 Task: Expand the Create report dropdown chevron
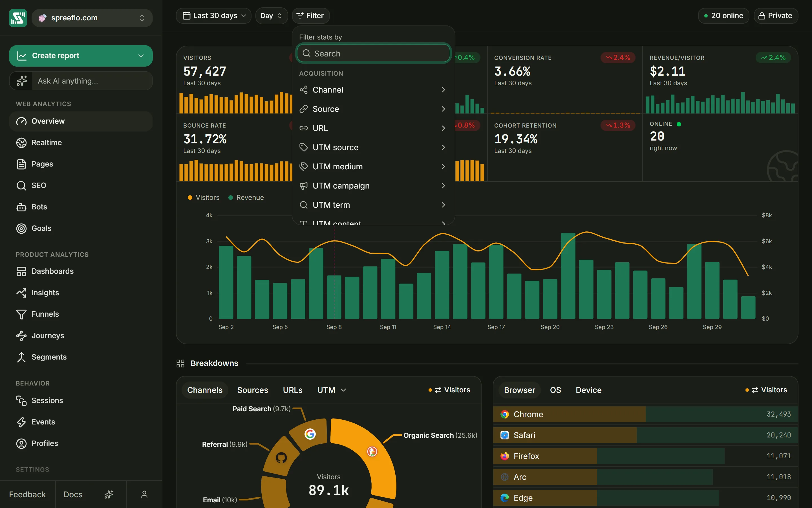[141, 56]
